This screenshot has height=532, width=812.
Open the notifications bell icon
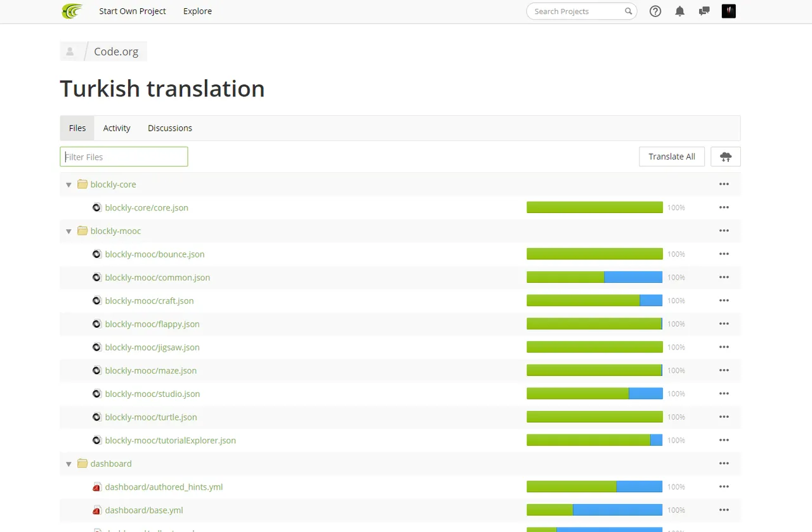(x=680, y=11)
